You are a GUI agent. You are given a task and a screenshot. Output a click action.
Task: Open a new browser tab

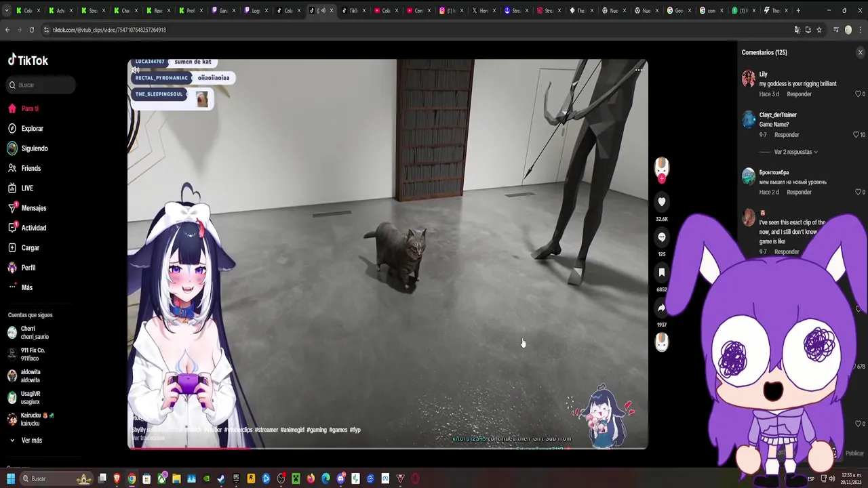(798, 10)
